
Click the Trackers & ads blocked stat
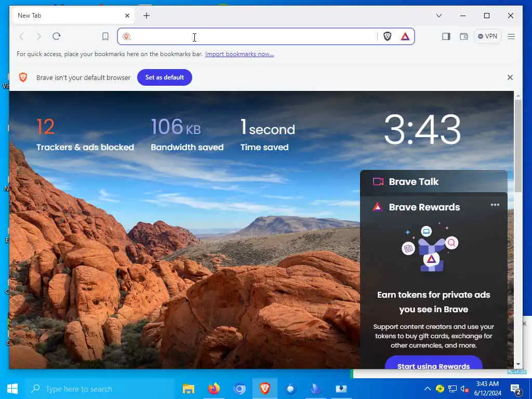[85, 135]
